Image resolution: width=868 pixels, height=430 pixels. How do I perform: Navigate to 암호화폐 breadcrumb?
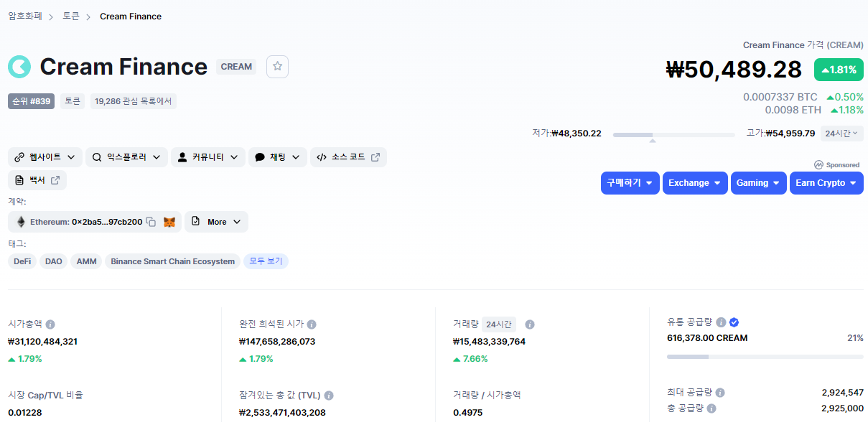click(25, 17)
